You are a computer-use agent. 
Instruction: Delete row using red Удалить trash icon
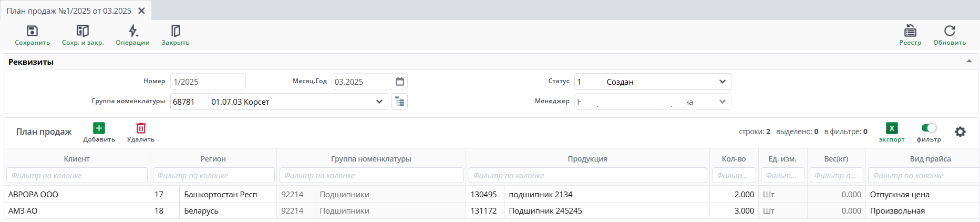tap(141, 128)
